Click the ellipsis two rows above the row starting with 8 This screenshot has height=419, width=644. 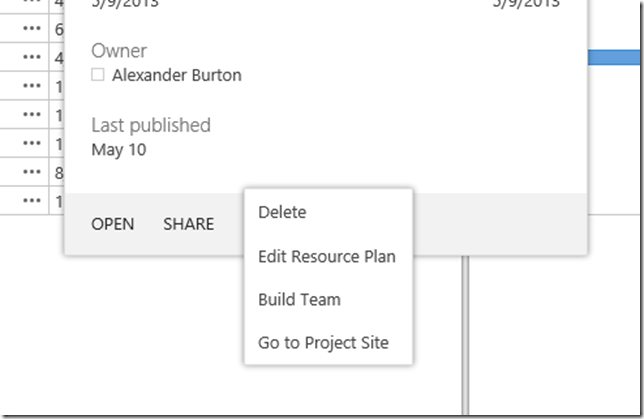32,115
